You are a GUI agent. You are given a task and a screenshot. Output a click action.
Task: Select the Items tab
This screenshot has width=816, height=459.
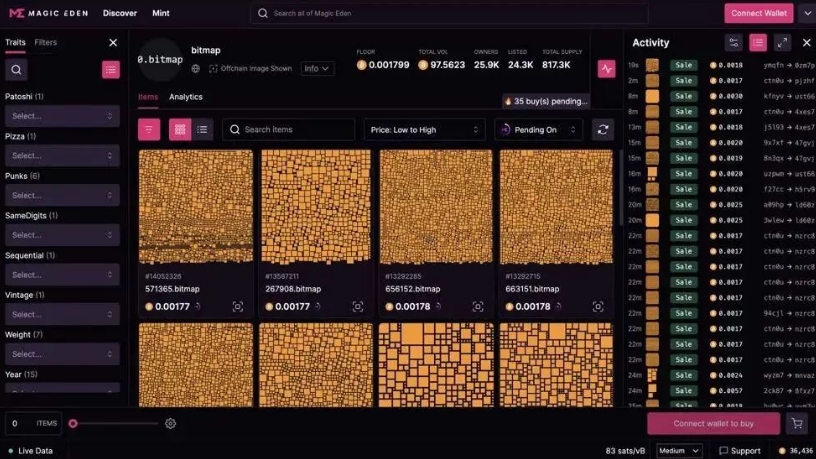pyautogui.click(x=148, y=97)
